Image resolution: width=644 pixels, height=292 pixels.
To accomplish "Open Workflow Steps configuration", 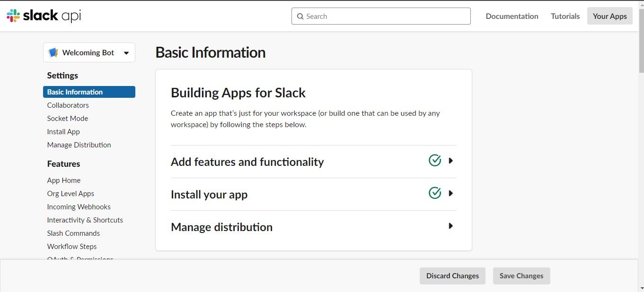I will [x=71, y=246].
